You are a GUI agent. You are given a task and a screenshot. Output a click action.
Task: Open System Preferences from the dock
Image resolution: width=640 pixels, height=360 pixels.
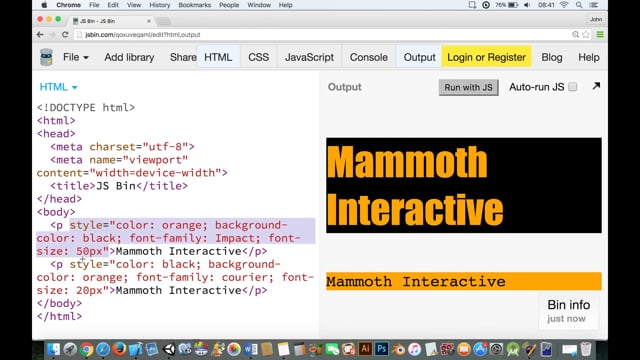[x=496, y=349]
